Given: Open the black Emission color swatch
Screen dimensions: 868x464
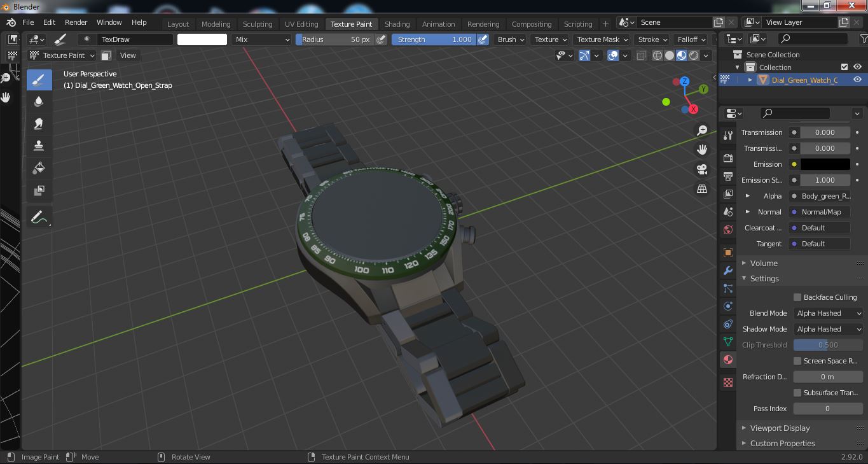Looking at the screenshot, I should click(825, 164).
